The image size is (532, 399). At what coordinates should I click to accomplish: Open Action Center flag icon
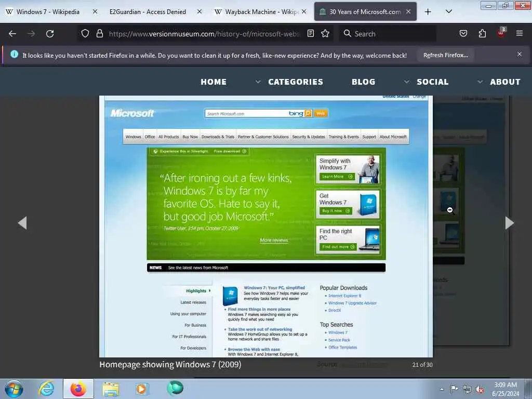pyautogui.click(x=454, y=389)
